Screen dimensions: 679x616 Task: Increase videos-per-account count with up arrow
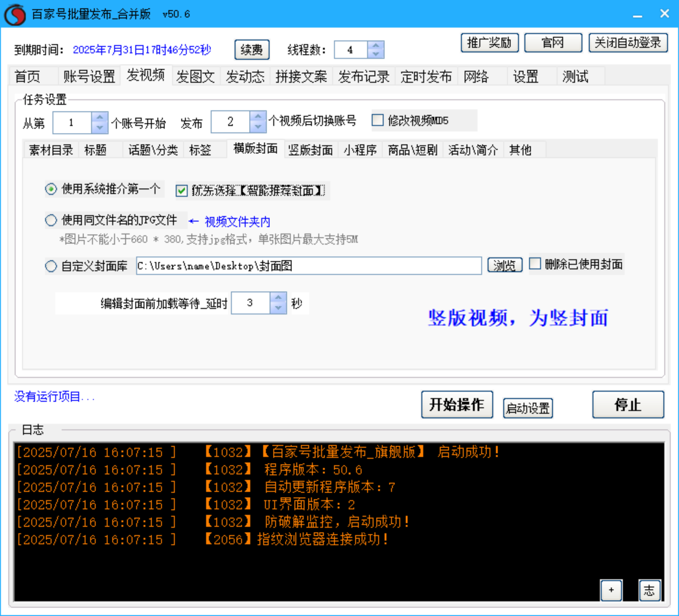pyautogui.click(x=258, y=117)
